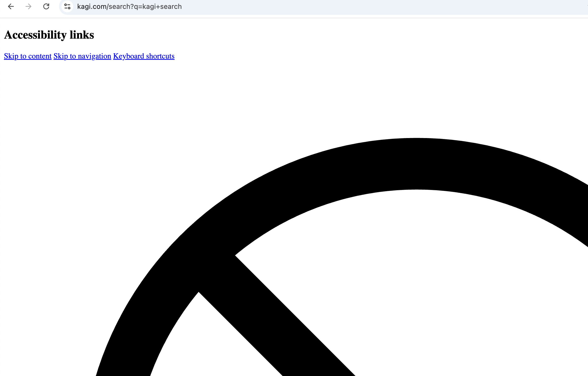Focus the address bar URL text
This screenshot has height=376, width=588.
point(129,6)
